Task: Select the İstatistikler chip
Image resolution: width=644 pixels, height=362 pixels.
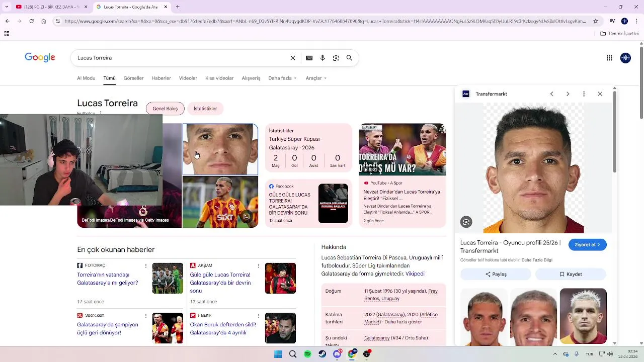Action: click(x=205, y=109)
